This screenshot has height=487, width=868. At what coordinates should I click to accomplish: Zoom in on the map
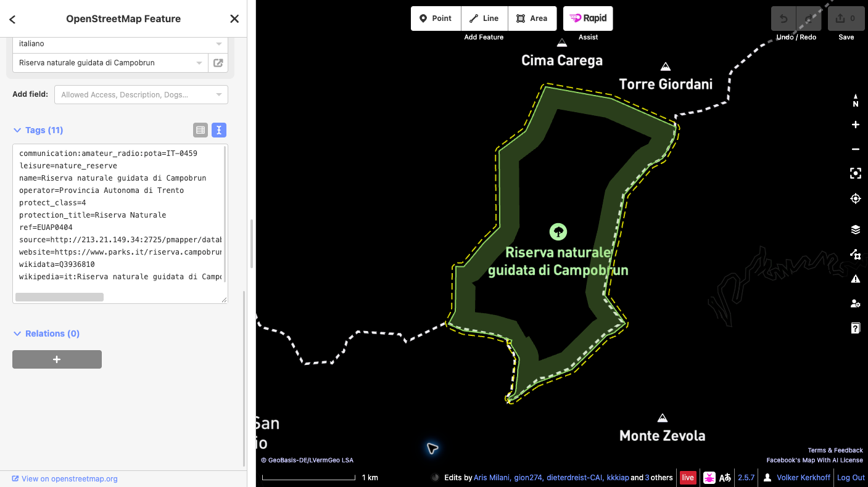[x=856, y=125]
